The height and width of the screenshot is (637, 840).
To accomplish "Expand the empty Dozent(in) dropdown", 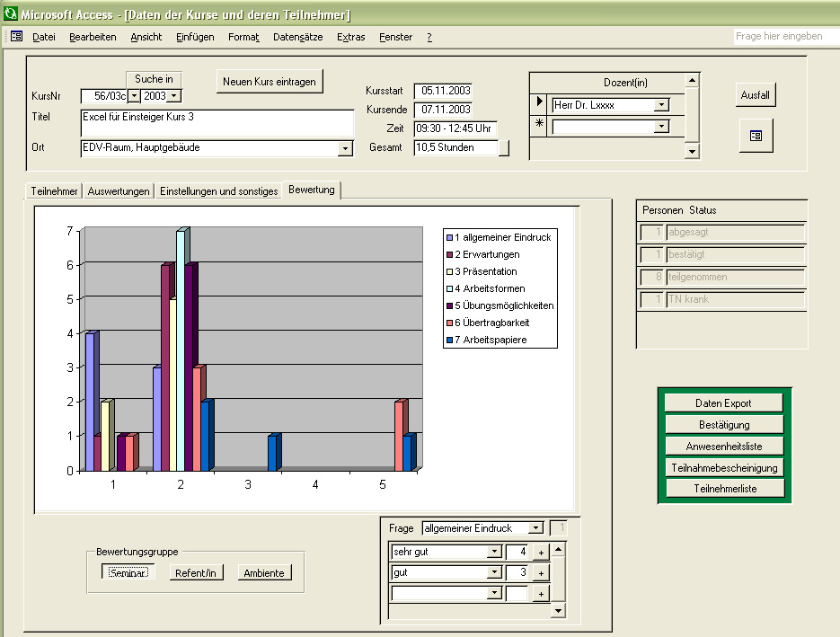I will pyautogui.click(x=661, y=127).
